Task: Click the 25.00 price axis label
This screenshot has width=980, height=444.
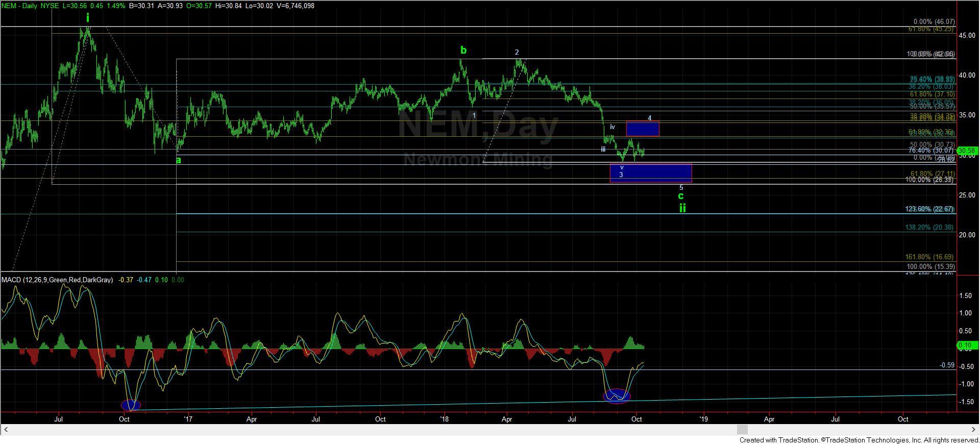Action: point(967,195)
